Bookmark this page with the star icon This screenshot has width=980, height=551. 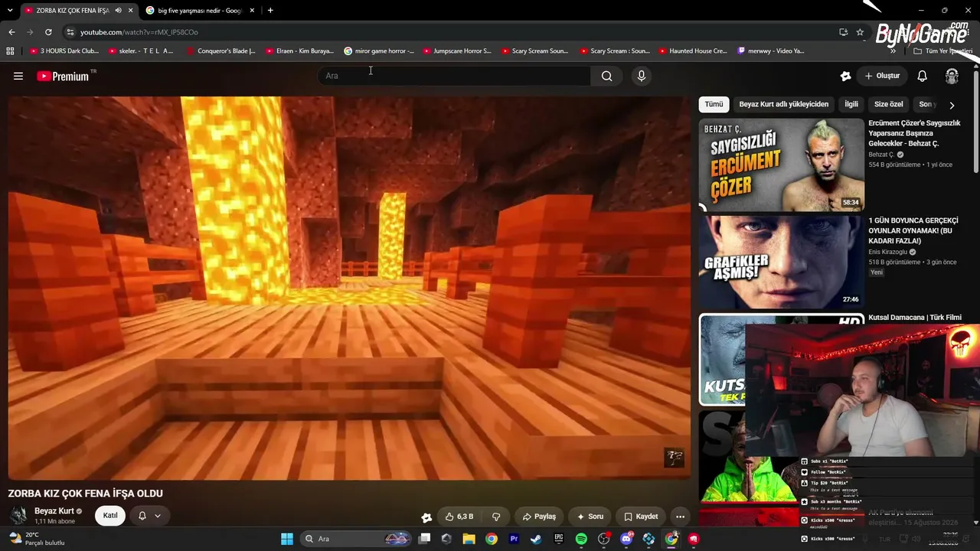[860, 32]
